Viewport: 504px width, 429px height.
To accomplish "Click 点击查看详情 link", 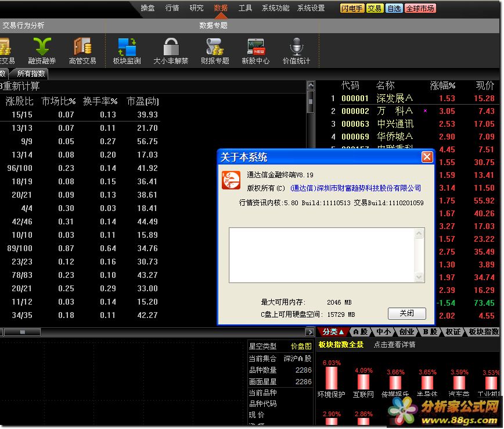I will point(394,345).
